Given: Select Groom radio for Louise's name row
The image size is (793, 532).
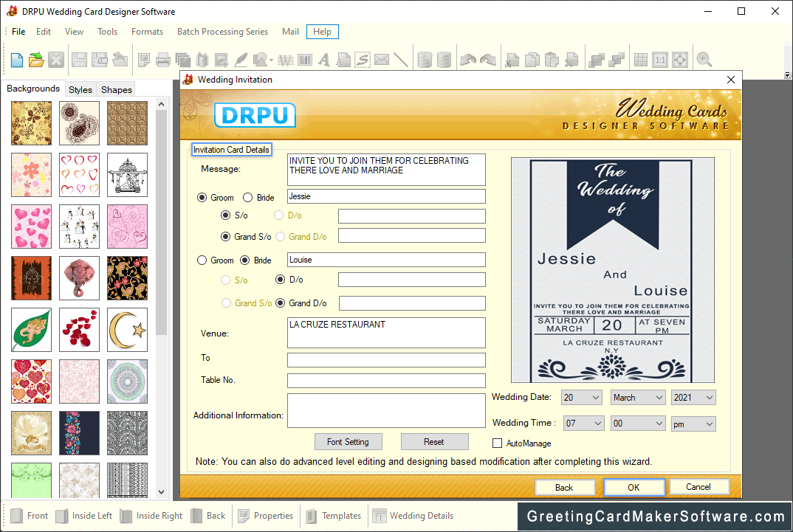Looking at the screenshot, I should 202,260.
